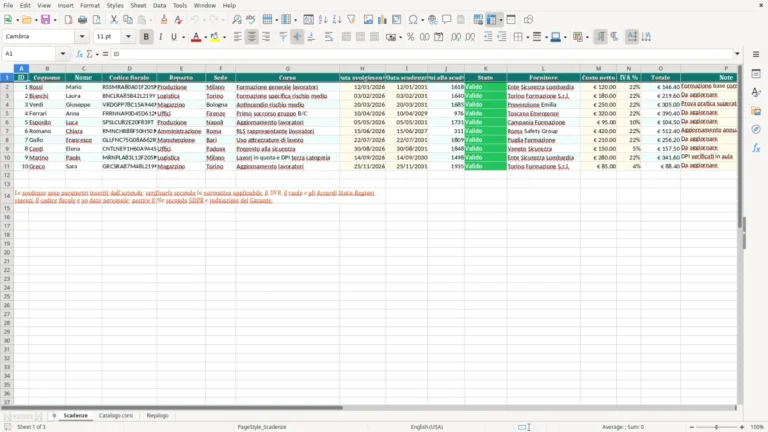Click the Stato column header cell

[485, 77]
